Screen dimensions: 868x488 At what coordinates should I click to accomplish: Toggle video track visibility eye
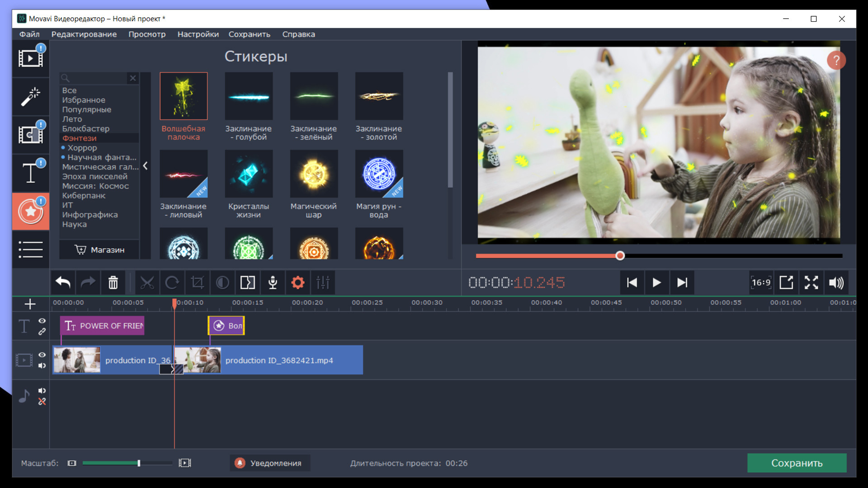click(x=42, y=355)
